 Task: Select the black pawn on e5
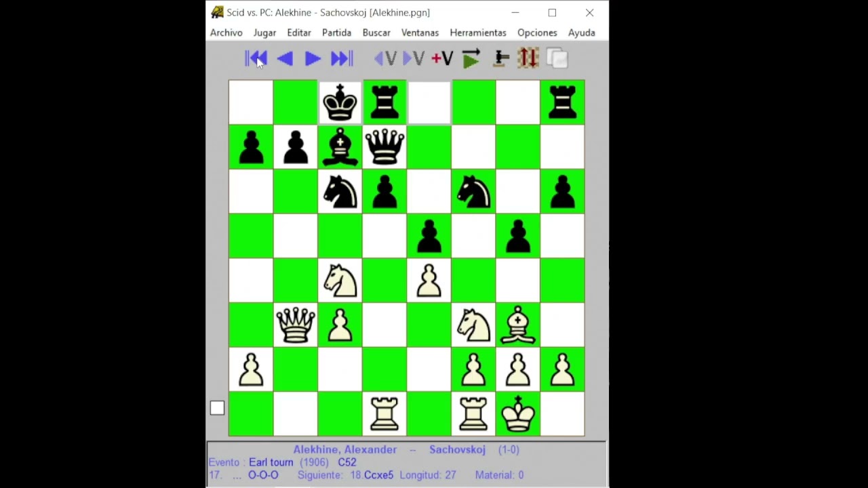point(429,237)
